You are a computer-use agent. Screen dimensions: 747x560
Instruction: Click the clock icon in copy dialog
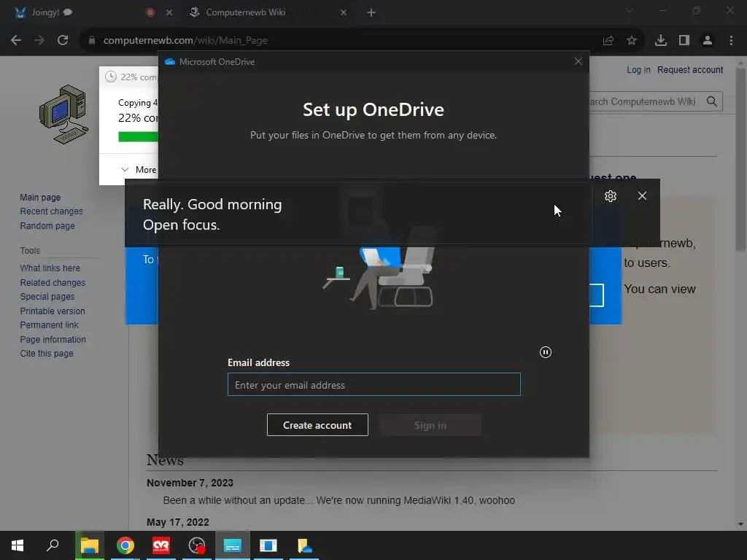(111, 77)
